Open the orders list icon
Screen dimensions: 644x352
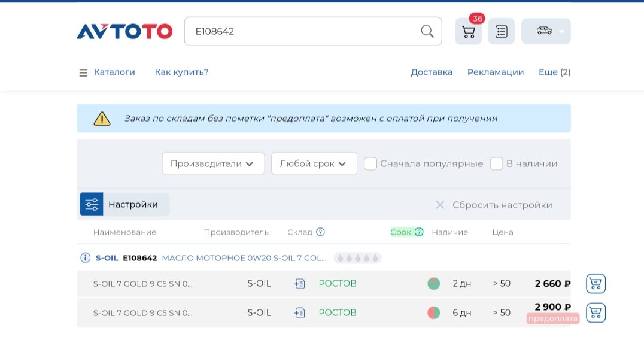(x=502, y=31)
